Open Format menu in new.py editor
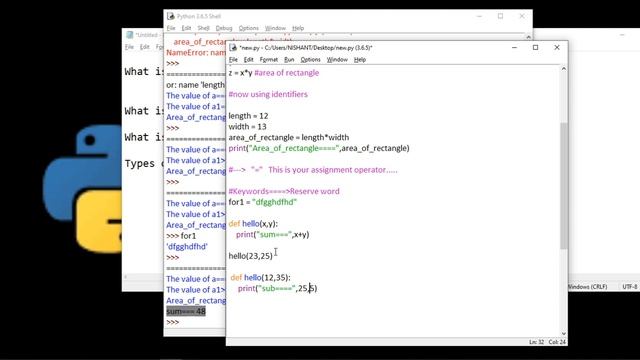This screenshot has height=360, width=640. pyautogui.click(x=269, y=60)
